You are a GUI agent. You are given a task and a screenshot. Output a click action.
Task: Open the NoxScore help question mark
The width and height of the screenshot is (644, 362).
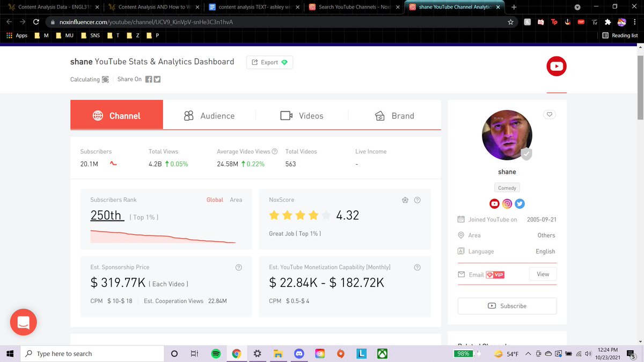417,200
